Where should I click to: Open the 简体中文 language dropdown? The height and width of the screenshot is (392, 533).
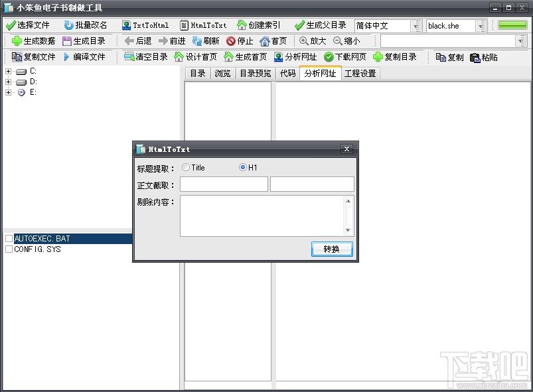(416, 26)
